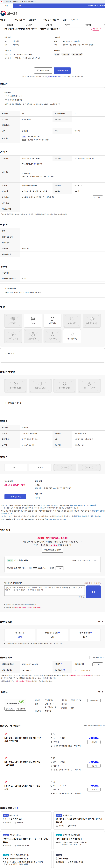Click the 기타 selection step icon
Image resolution: width=105 pixels, height=868 pixels.
point(89,467)
